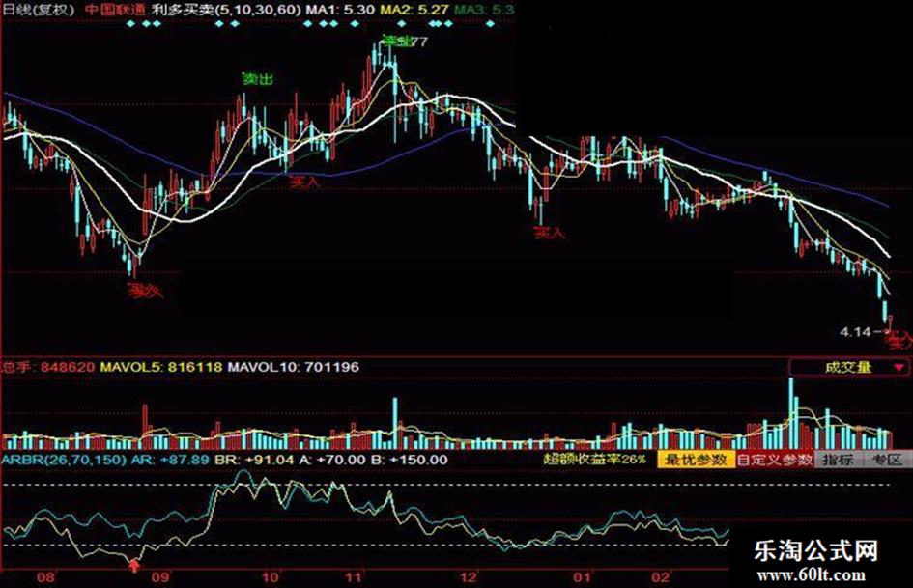Viewport: 913px width, 588px height.
Task: Click the BR: +91.04 value
Action: tap(254, 459)
